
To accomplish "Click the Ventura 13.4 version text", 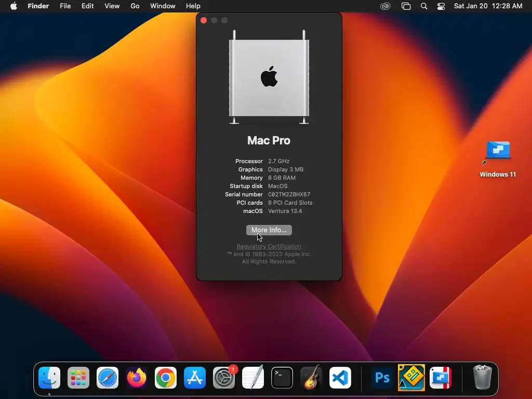I will [285, 211].
